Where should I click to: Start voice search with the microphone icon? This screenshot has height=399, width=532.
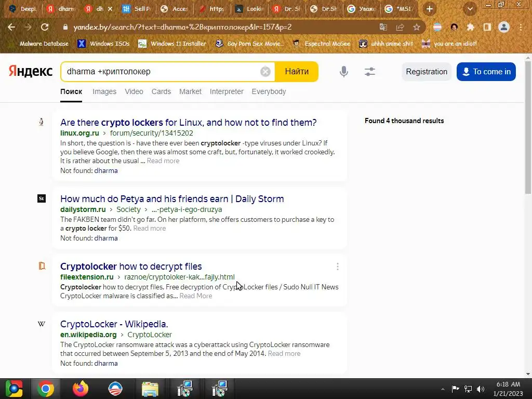(344, 72)
